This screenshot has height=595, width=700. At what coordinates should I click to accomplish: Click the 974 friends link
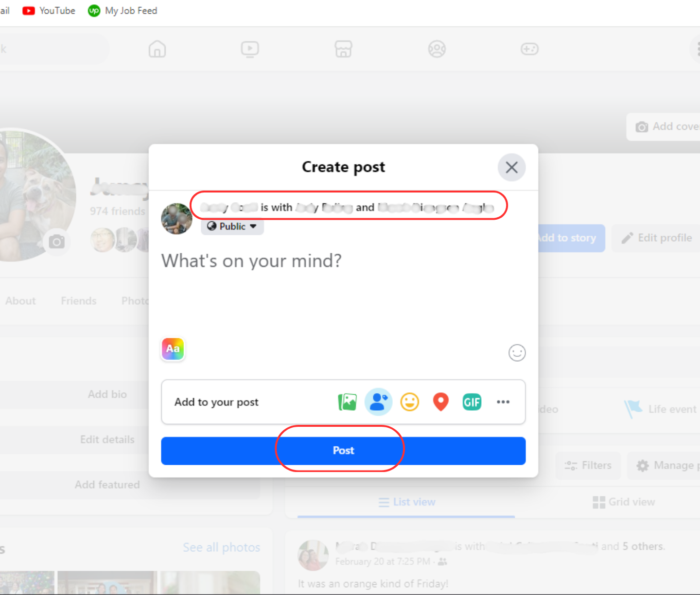tap(117, 211)
